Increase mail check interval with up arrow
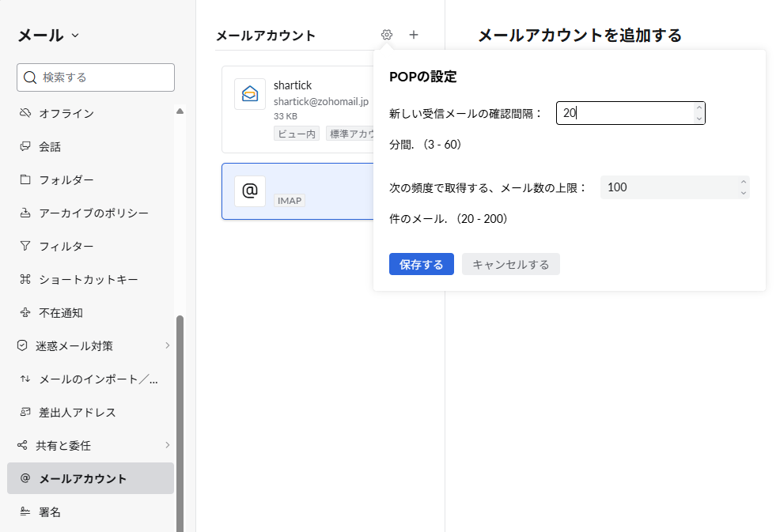This screenshot has height=532, width=780. (699, 108)
